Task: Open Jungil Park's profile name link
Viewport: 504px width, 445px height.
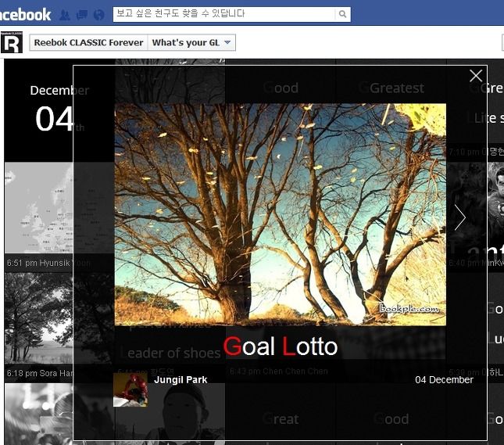Action: (181, 379)
